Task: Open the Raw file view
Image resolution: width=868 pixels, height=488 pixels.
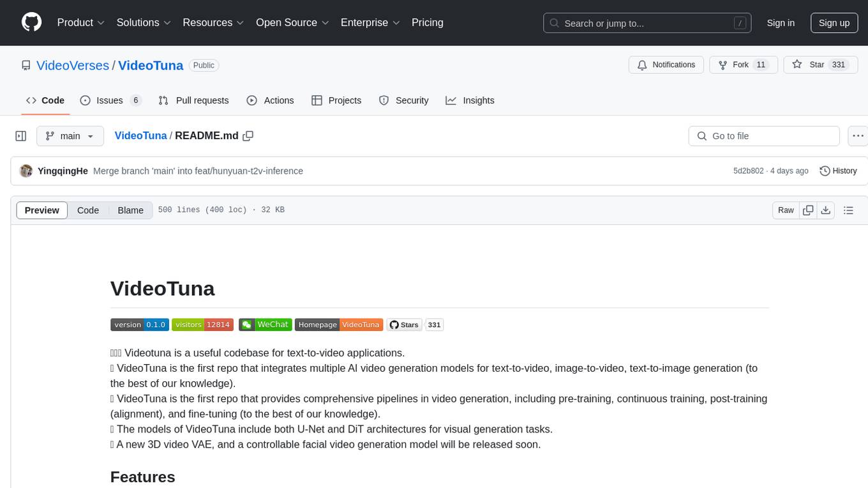Action: pos(786,210)
